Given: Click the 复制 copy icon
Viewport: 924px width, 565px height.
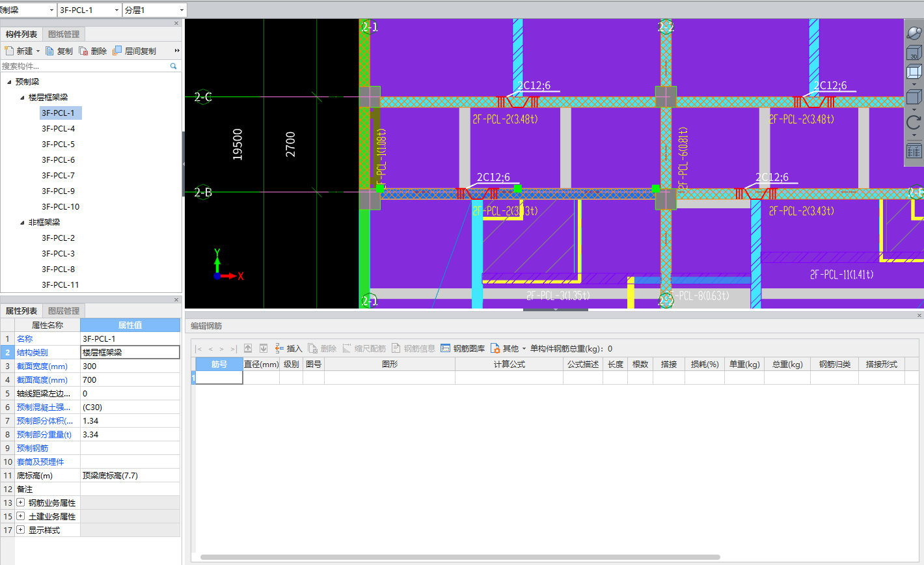Looking at the screenshot, I should tap(49, 51).
